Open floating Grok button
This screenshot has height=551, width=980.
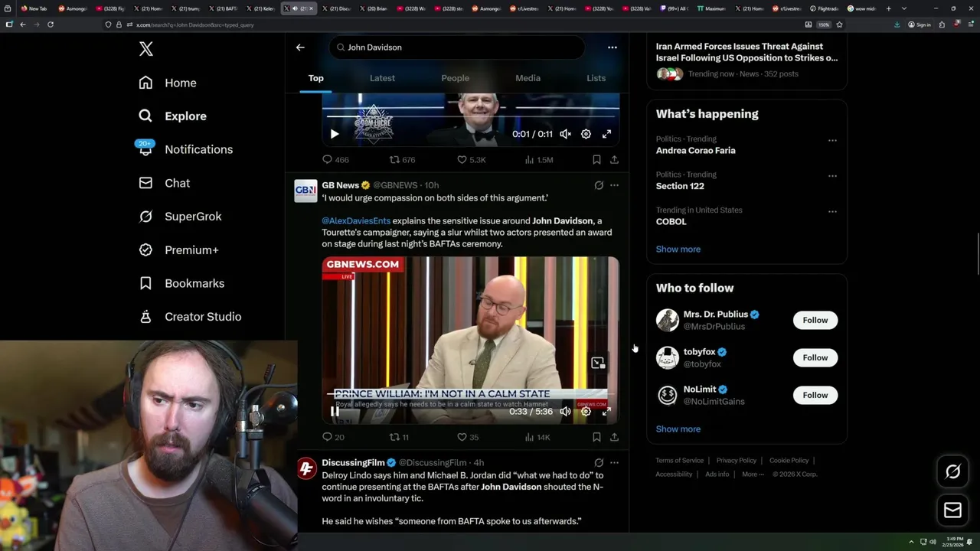[952, 472]
